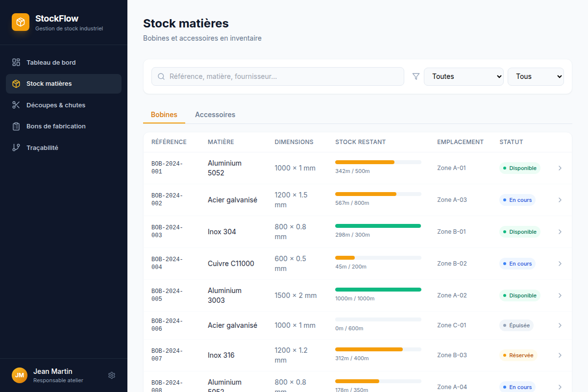The height and width of the screenshot is (392, 588).
Task: Click the StockFlow box logo icon
Action: pos(21,22)
